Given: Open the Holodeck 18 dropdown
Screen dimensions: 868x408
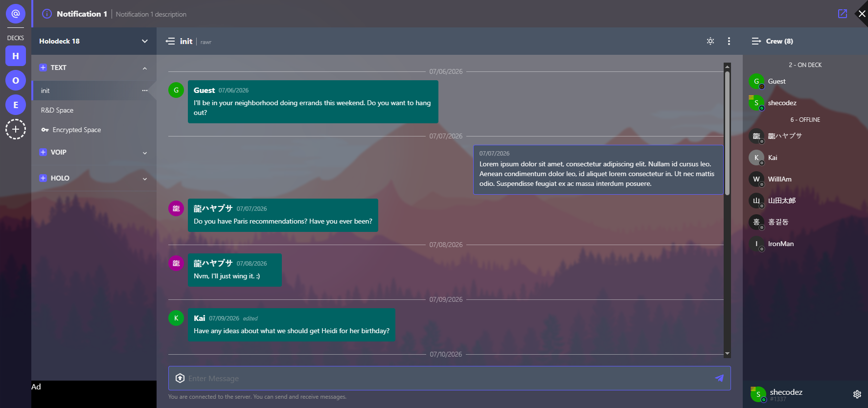Looking at the screenshot, I should click(x=94, y=41).
